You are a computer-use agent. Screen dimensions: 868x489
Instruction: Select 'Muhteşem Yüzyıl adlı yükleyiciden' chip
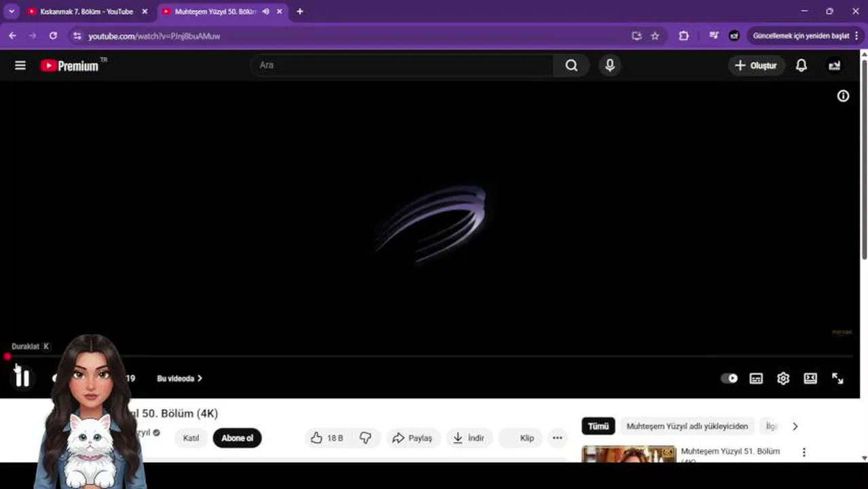point(687,427)
